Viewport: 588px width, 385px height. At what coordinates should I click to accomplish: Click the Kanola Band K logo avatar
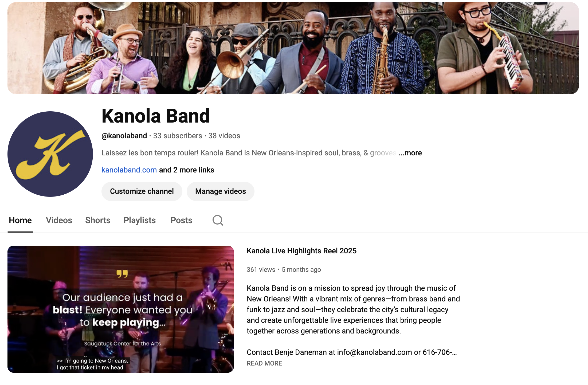coord(50,154)
